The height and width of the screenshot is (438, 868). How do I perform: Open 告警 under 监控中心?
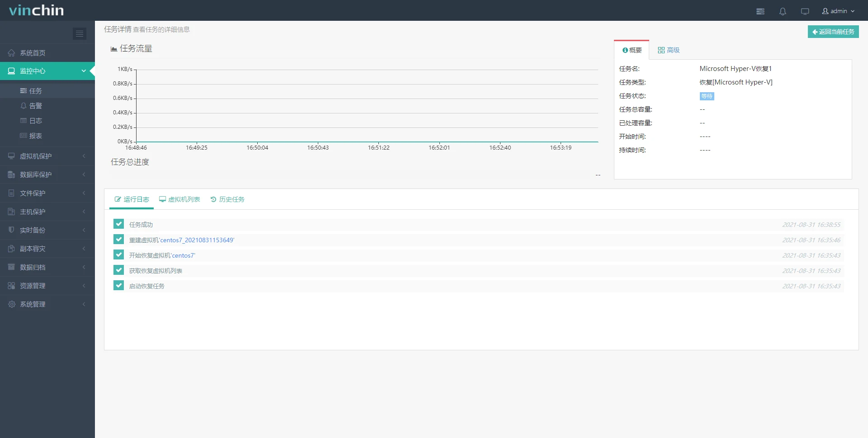(47, 106)
